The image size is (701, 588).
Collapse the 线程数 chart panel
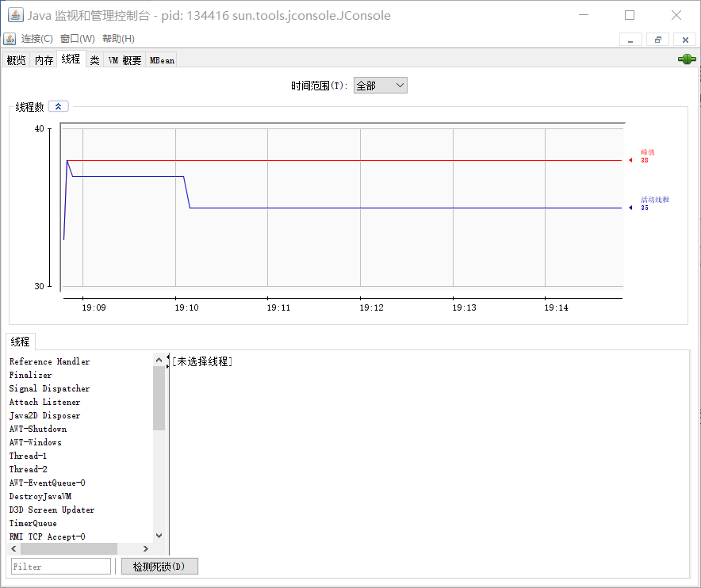point(58,106)
